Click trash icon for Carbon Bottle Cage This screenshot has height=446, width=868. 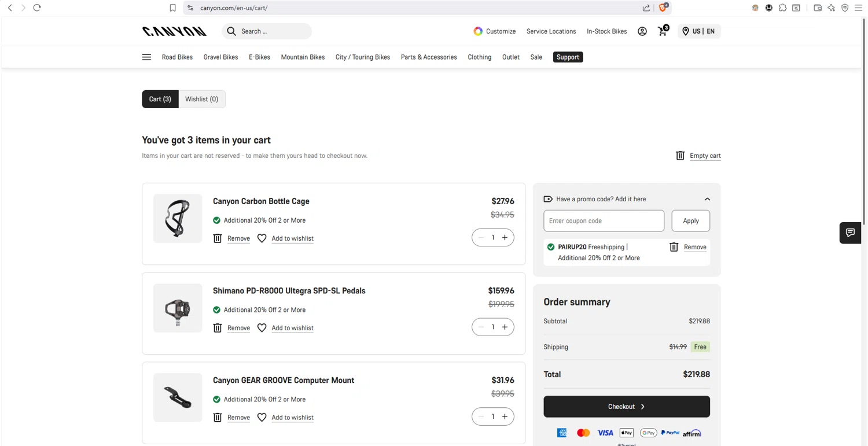(x=218, y=238)
